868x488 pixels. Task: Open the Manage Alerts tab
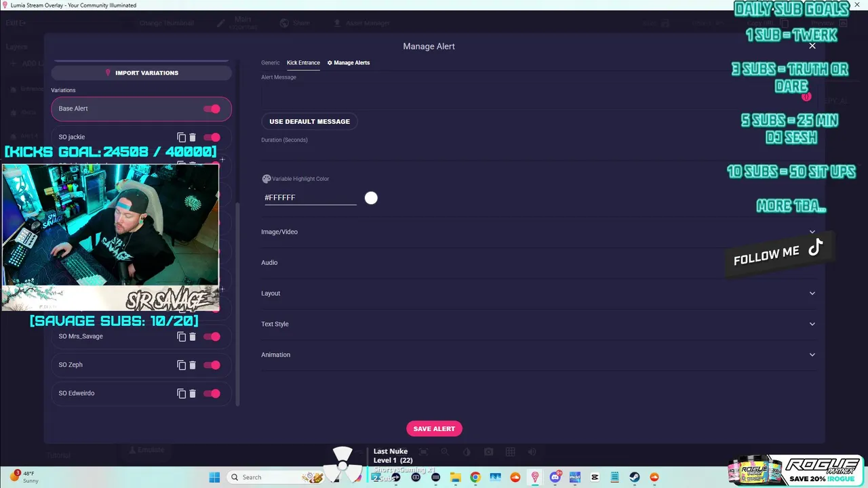(x=349, y=62)
